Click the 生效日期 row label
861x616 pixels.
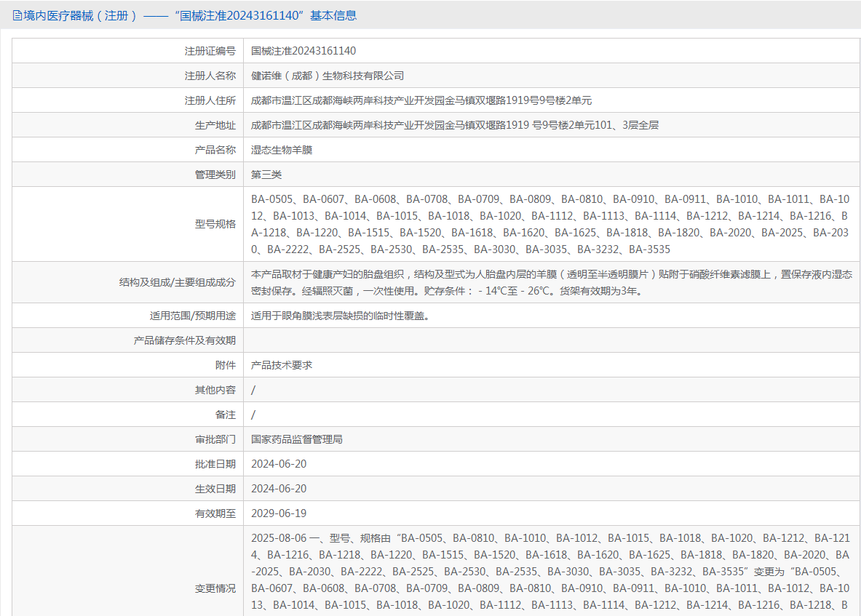pyautogui.click(x=215, y=489)
